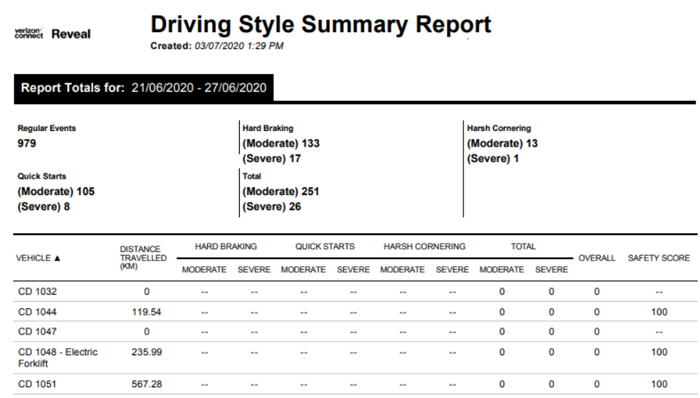This screenshot has width=700, height=398.
Task: Select the CD 1044 vehicle row
Action: 355,312
